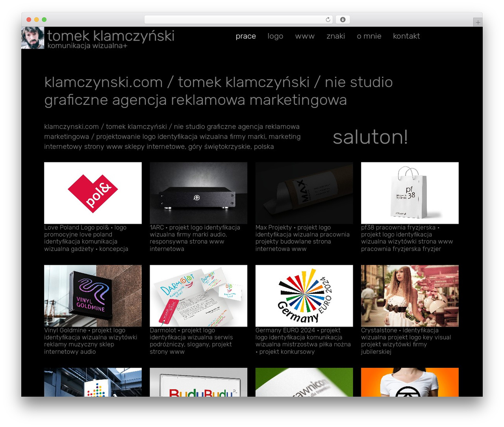Click the 'komunikacja wizualna+' tagline
Screen dimensions: 504x427
point(87,46)
